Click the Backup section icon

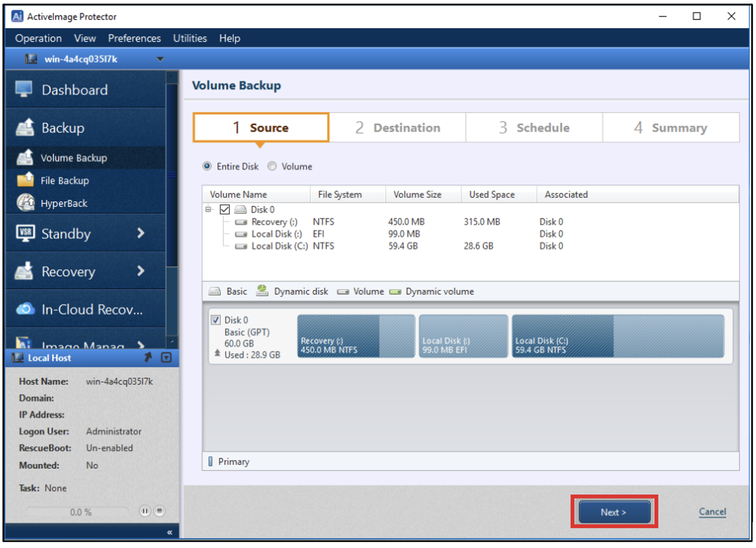pyautogui.click(x=25, y=127)
